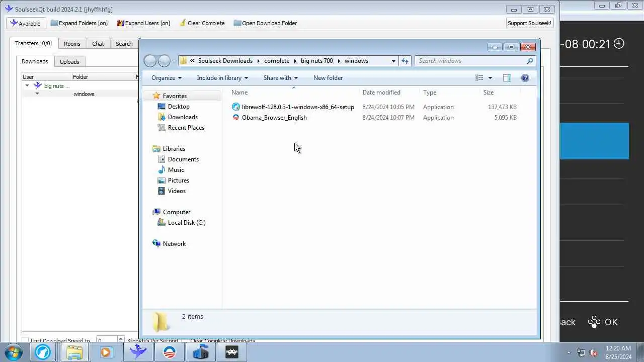Select Obama_Browser_English file
644x362 pixels.
point(274,118)
